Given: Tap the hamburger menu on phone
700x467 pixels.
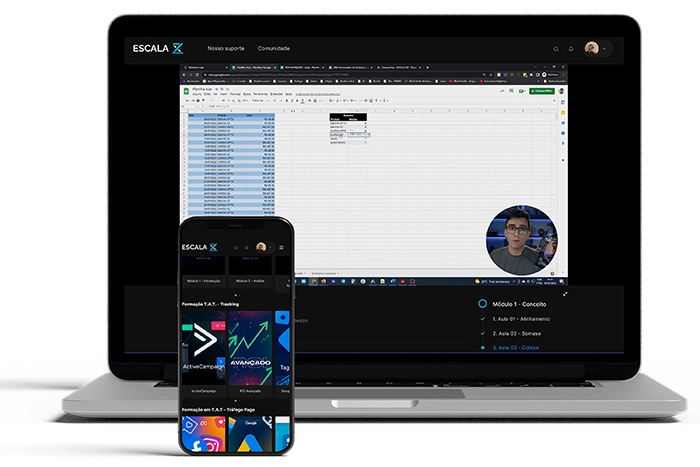Looking at the screenshot, I should click(x=282, y=247).
